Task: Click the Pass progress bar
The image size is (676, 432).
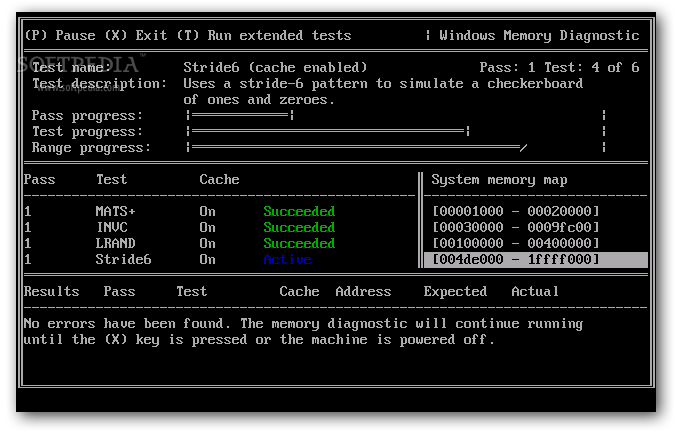Action: (x=396, y=115)
